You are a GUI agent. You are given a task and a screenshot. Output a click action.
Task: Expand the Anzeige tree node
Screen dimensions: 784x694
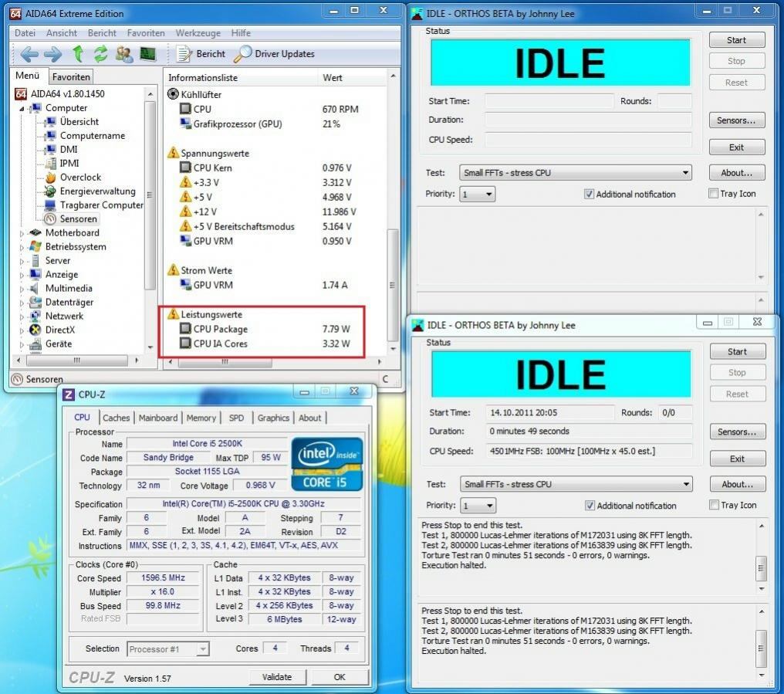coord(22,275)
